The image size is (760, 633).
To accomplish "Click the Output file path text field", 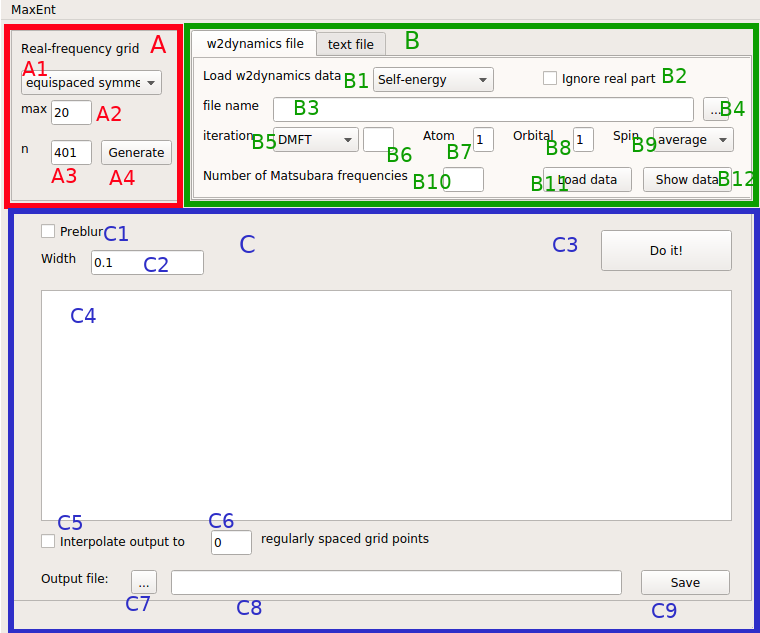I will [396, 582].
